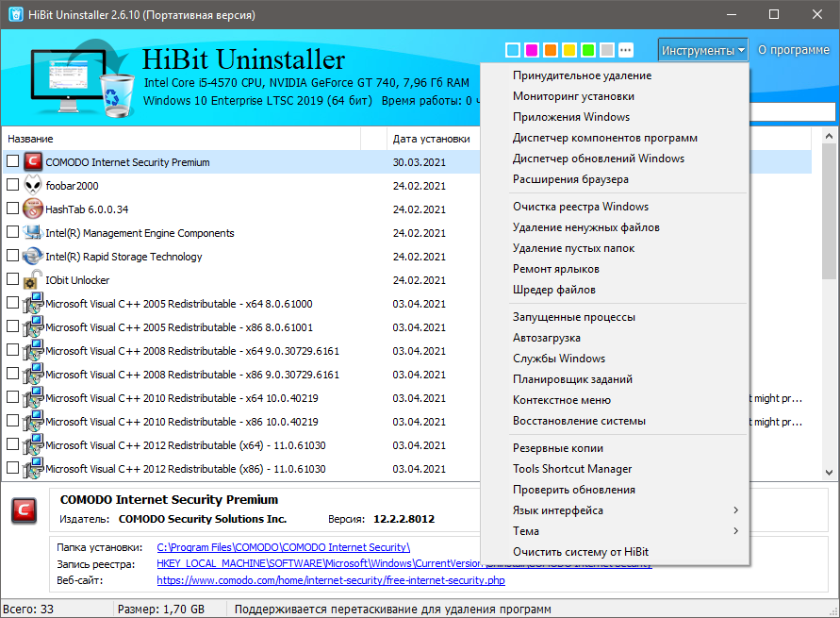Pick the magenta color theme swatch
The height and width of the screenshot is (618, 840).
(x=532, y=50)
